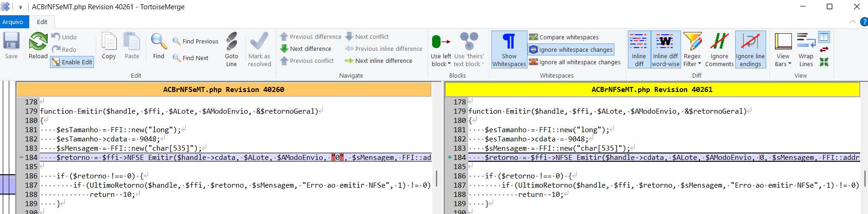
Task: Click the locator bar at the left edge
Action: (x=8, y=148)
